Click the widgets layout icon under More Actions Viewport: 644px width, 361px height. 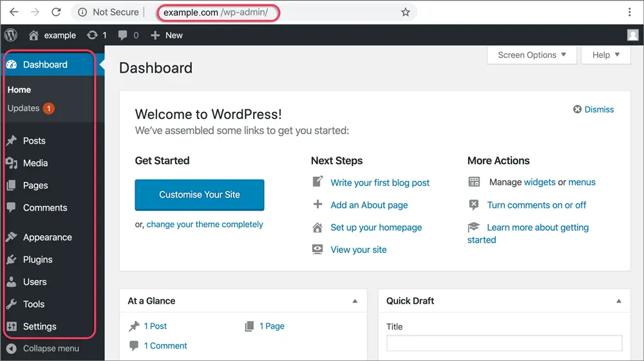click(474, 181)
